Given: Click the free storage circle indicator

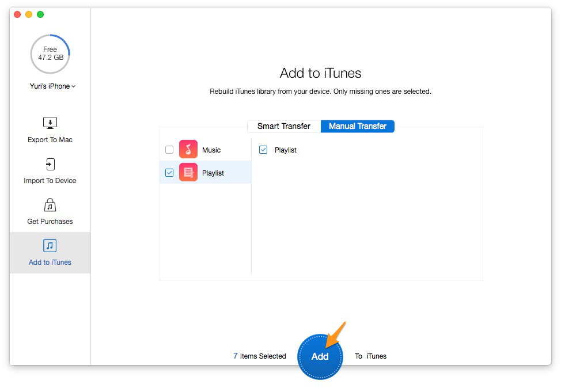Looking at the screenshot, I should tap(50, 54).
